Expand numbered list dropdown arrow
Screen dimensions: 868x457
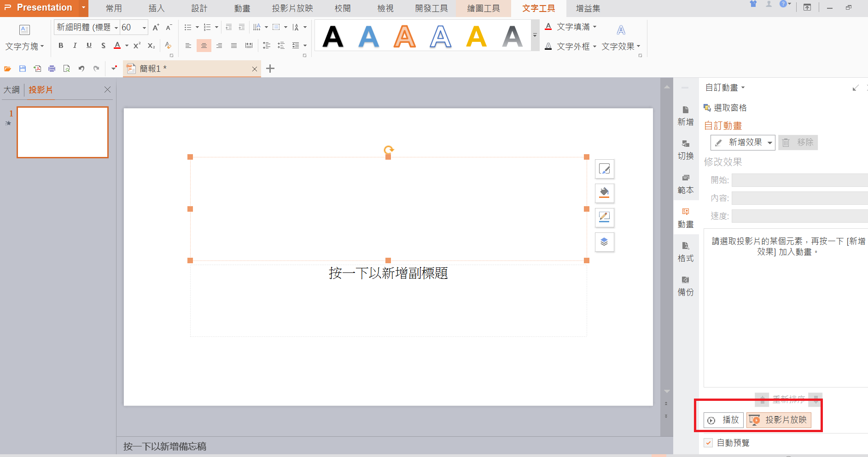coord(216,28)
